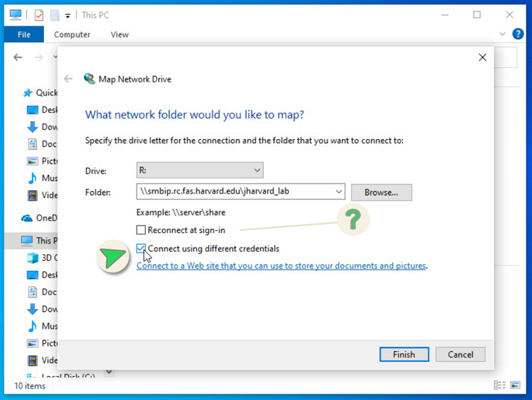This screenshot has width=532, height=400.
Task: Select the Quick access star icon
Action: click(x=27, y=93)
